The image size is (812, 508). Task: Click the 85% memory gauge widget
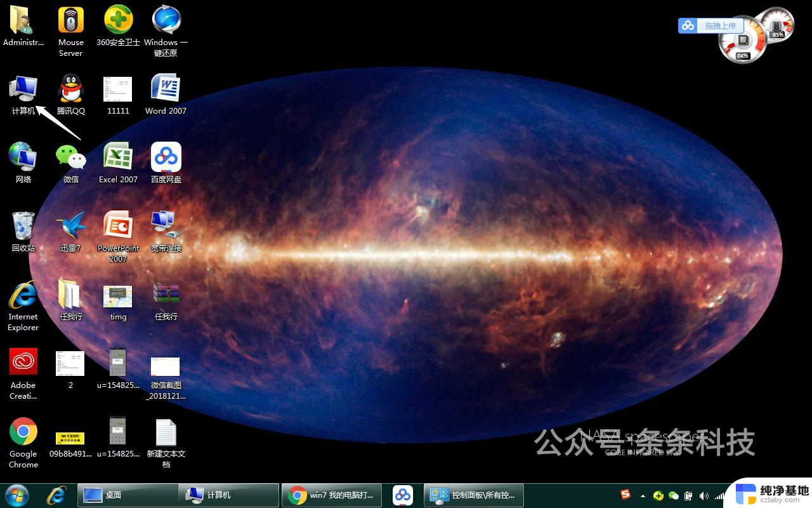(776, 26)
